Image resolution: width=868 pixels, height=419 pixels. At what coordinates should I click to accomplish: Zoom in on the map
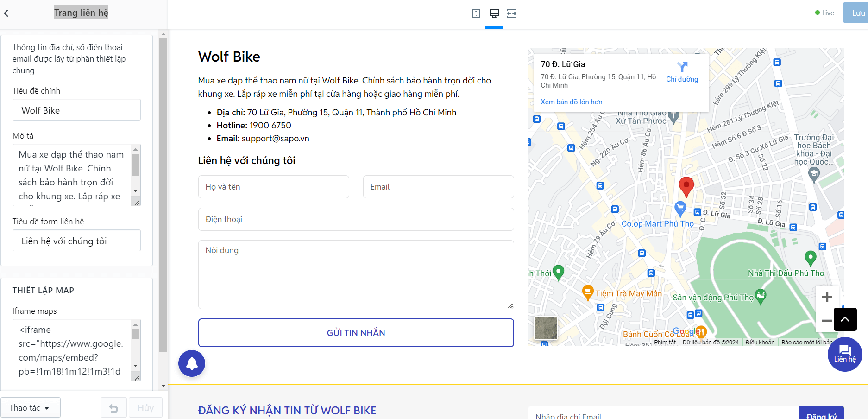click(827, 297)
